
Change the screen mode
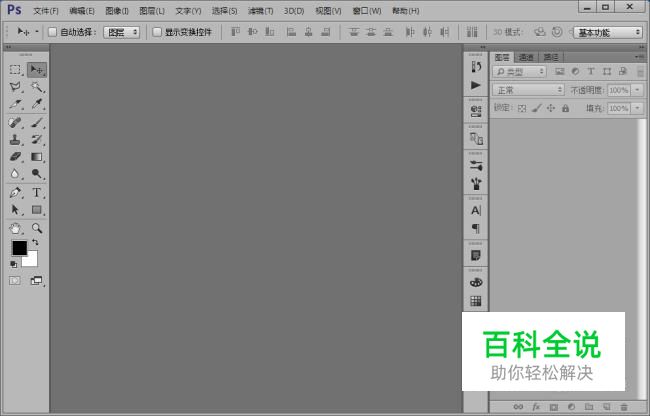click(36, 281)
